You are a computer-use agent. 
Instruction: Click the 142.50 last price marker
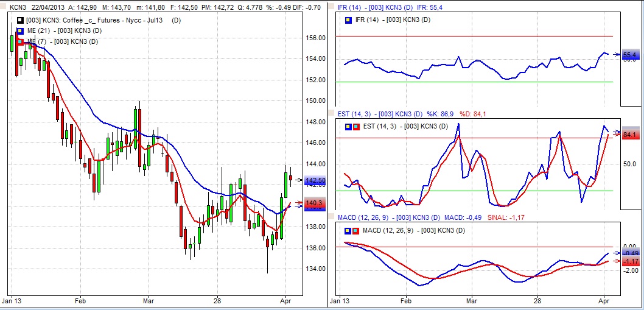[315, 181]
